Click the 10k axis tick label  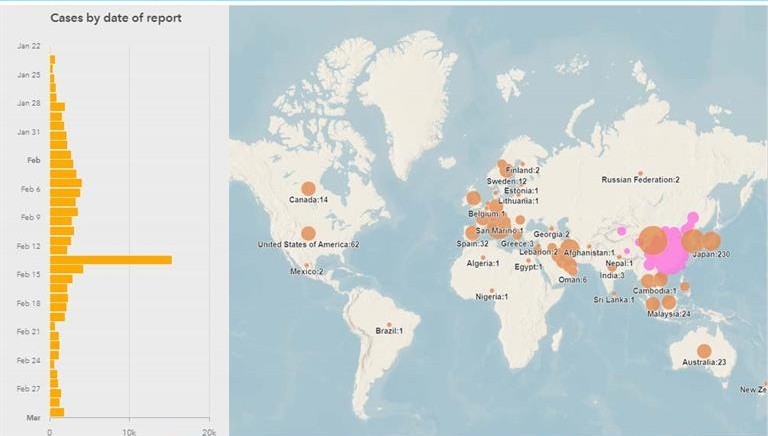tap(129, 432)
